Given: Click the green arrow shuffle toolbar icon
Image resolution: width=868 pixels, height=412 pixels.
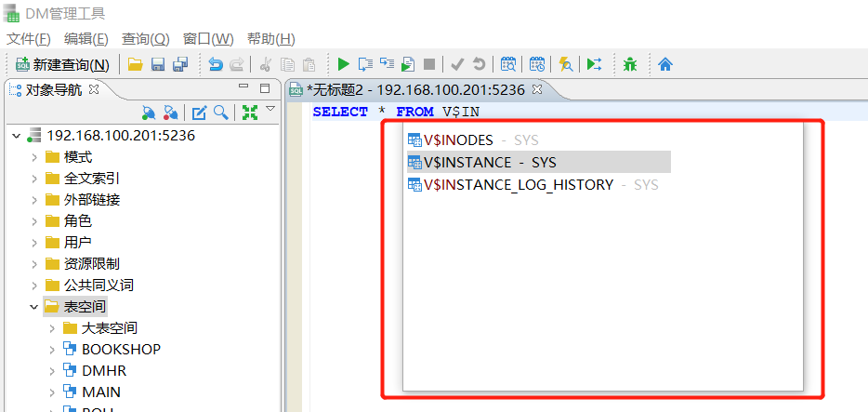Looking at the screenshot, I should (x=594, y=64).
